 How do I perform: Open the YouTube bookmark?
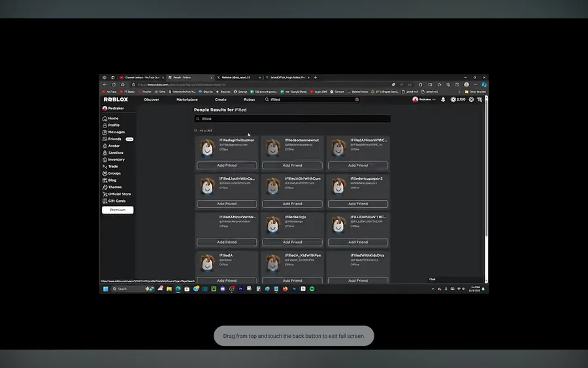pos(110,92)
